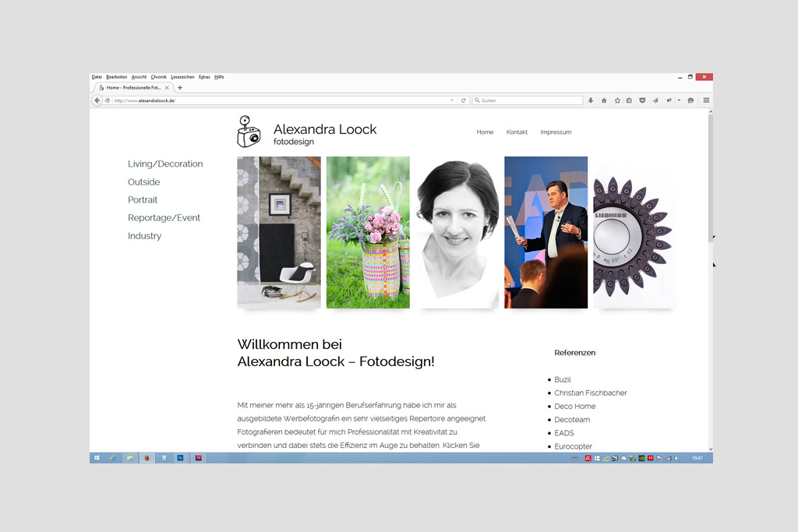Navigate to the Impressum link
Viewport: 798px width, 532px height.
click(x=556, y=132)
